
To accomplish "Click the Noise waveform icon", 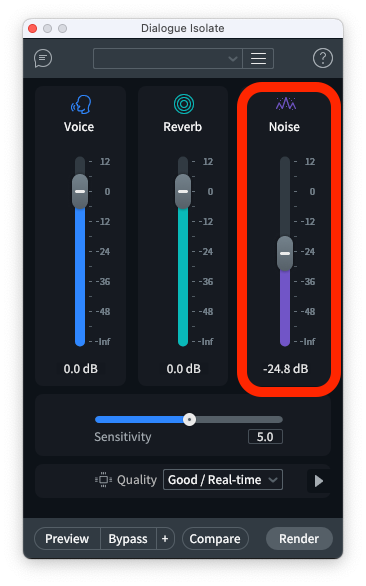I will click(286, 104).
